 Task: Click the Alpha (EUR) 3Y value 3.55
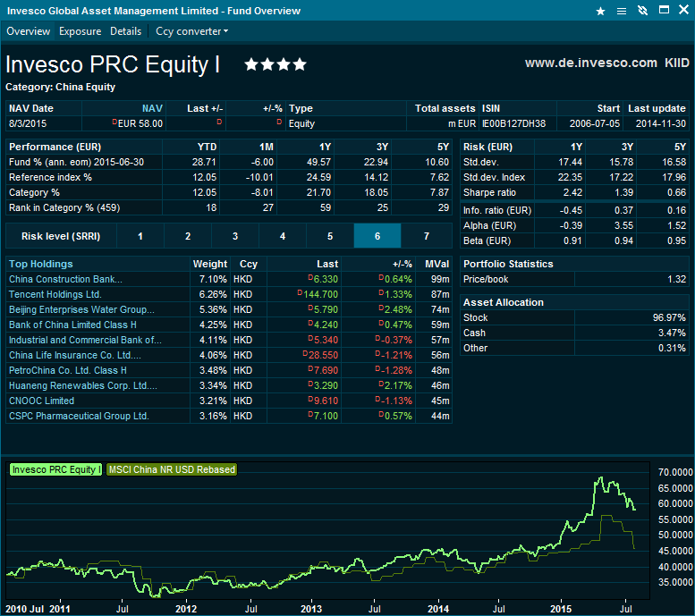point(623,225)
